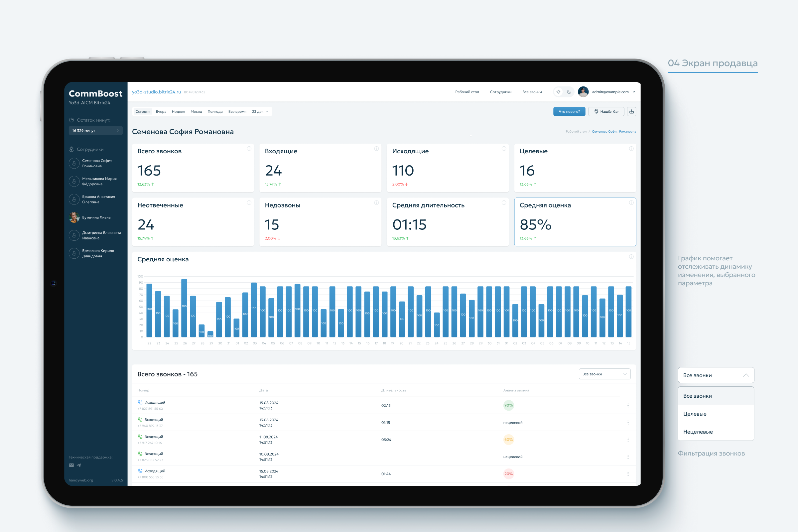798x532 pixels.
Task: Click the tallest chart bar for date 26
Action: pyautogui.click(x=184, y=308)
